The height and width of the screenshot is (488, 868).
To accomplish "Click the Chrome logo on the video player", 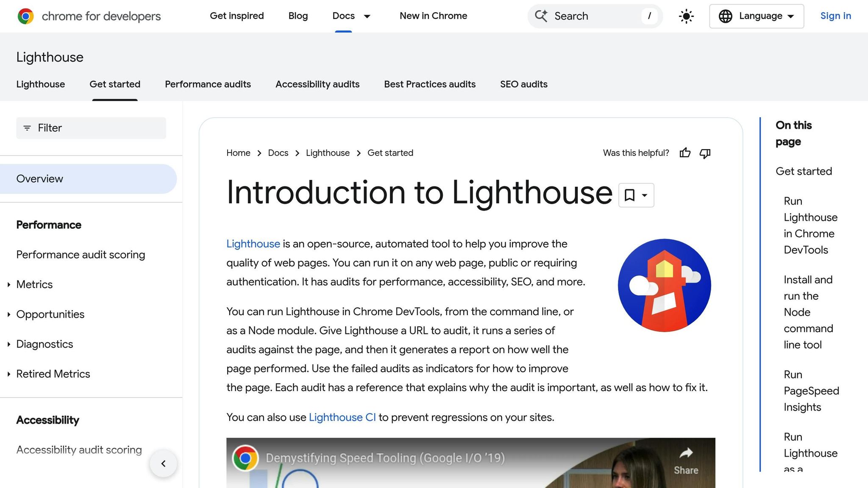I will click(x=245, y=458).
